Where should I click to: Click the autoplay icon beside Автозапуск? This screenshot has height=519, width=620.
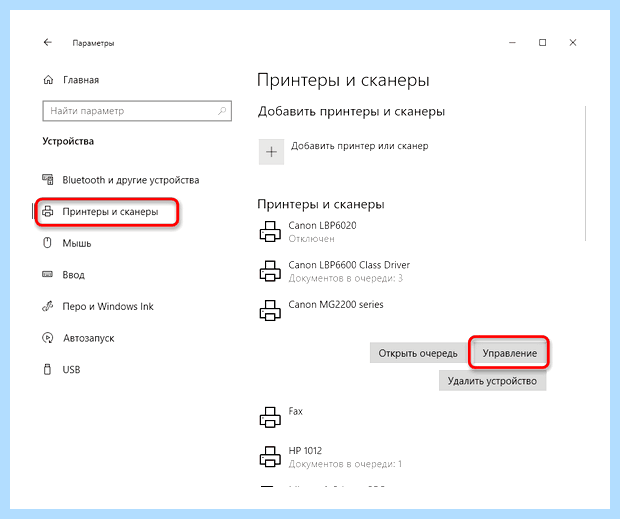[47, 338]
